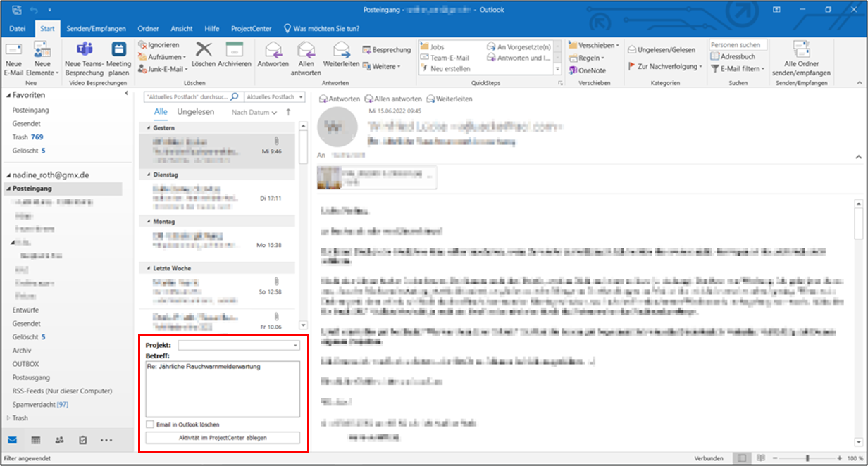Switch to the Ansicht tab

click(x=181, y=29)
